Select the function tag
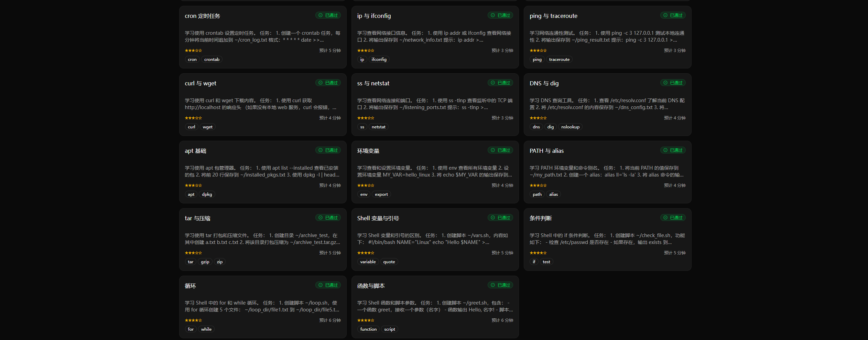The height and width of the screenshot is (340, 868). click(x=368, y=329)
